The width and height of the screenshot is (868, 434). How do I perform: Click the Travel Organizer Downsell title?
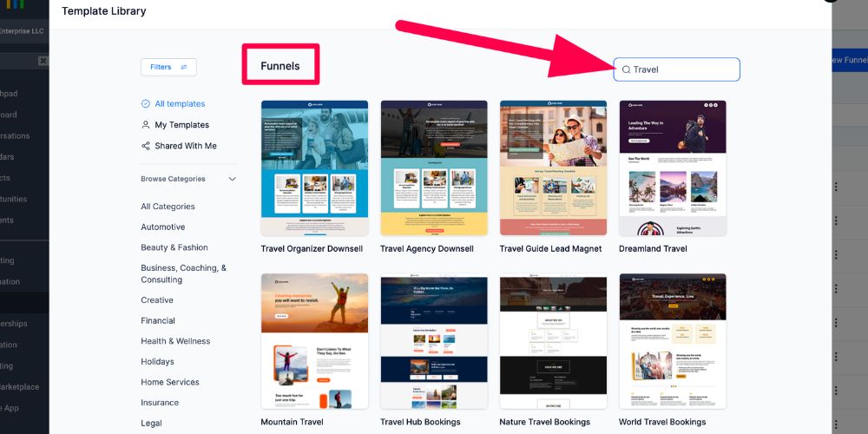(312, 249)
